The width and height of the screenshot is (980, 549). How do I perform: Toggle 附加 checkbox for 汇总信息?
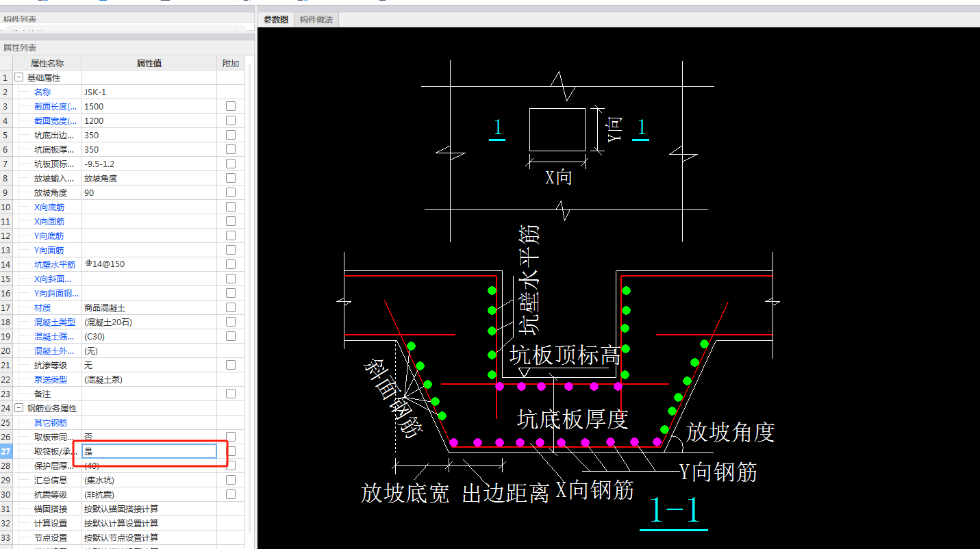[x=231, y=480]
